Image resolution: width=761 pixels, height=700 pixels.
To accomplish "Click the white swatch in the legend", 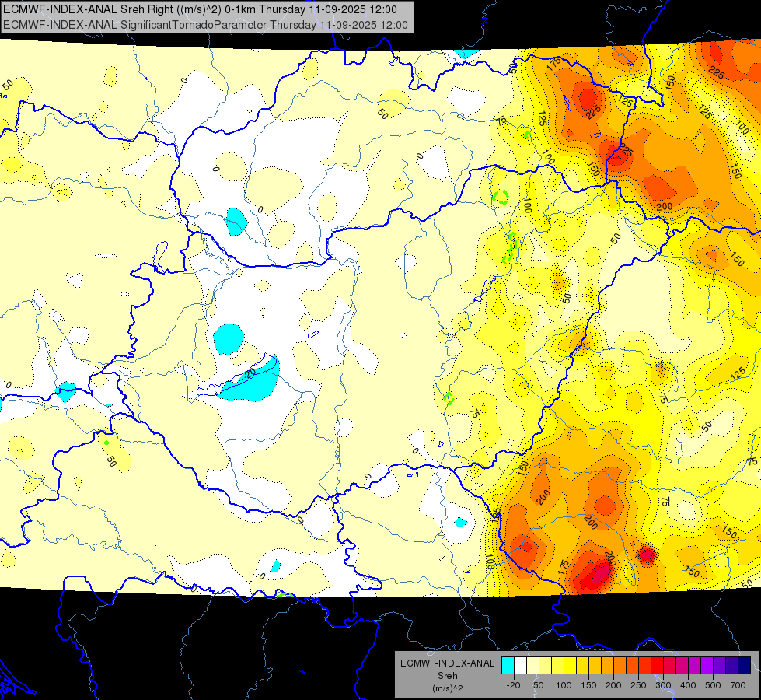I will point(520,665).
